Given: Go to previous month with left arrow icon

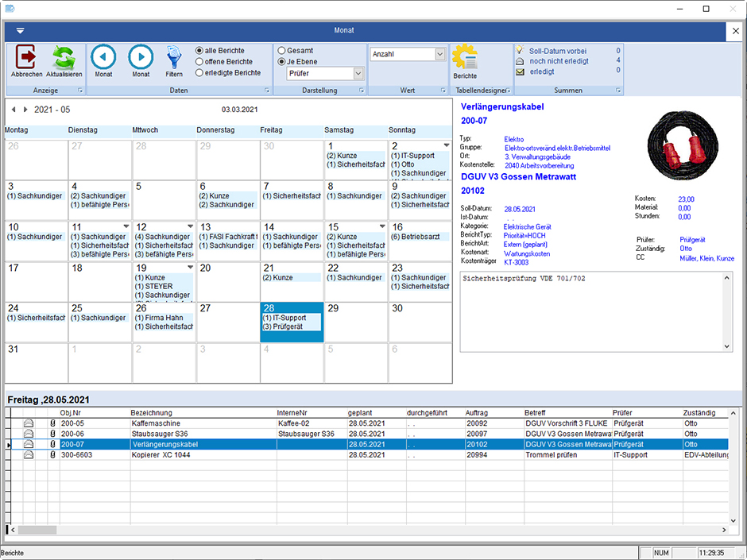Looking at the screenshot, I should [x=103, y=57].
